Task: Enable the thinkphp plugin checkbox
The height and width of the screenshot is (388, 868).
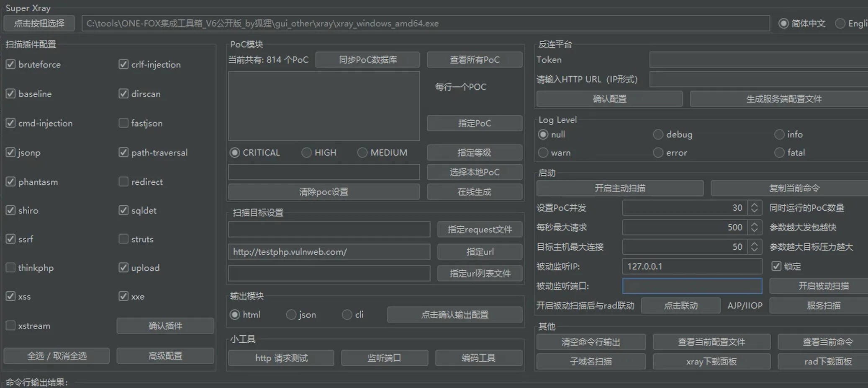Action: point(10,267)
